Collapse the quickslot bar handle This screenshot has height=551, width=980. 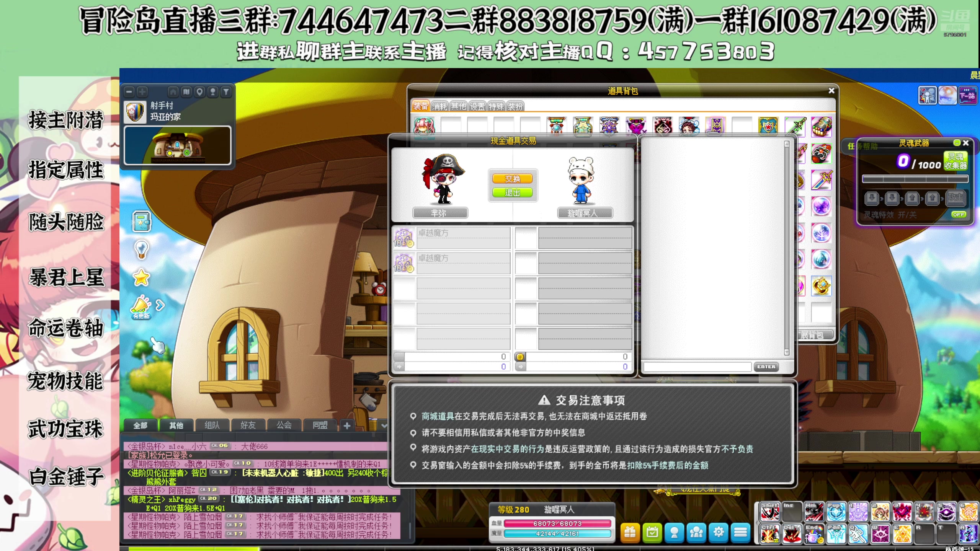coord(757,523)
